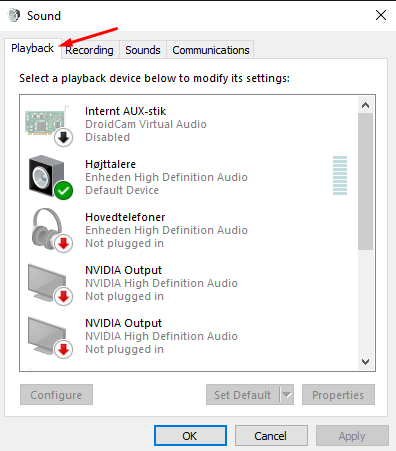Click the Apply button
The height and width of the screenshot is (451, 396).
click(x=352, y=435)
